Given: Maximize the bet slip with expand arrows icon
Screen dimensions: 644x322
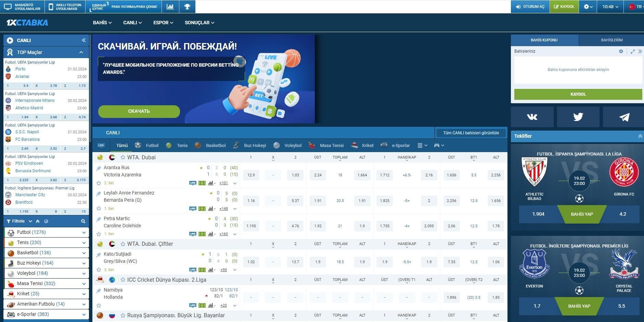Looking at the screenshot, I should tap(632, 51).
